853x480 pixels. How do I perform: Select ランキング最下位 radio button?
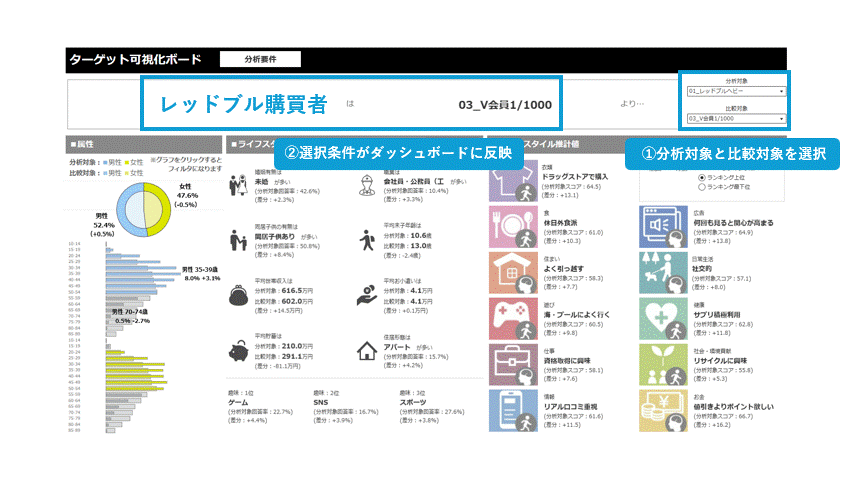click(702, 187)
